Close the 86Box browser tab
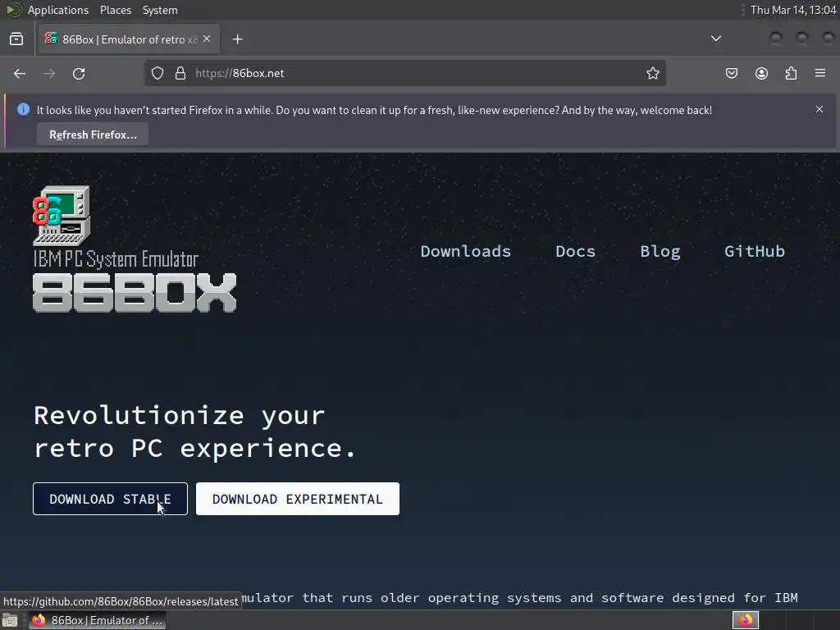840x630 pixels. (207, 39)
